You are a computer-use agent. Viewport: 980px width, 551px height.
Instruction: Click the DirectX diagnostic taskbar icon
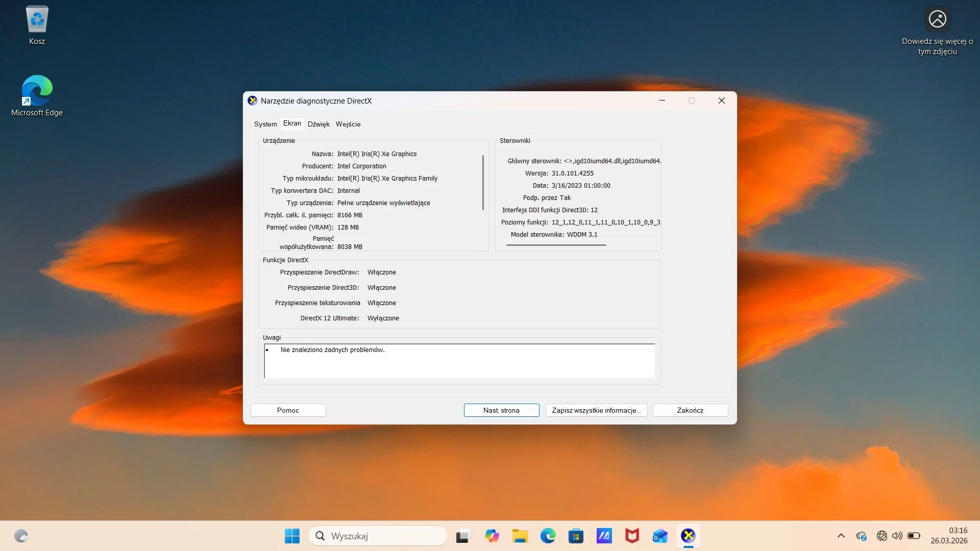pyautogui.click(x=688, y=536)
